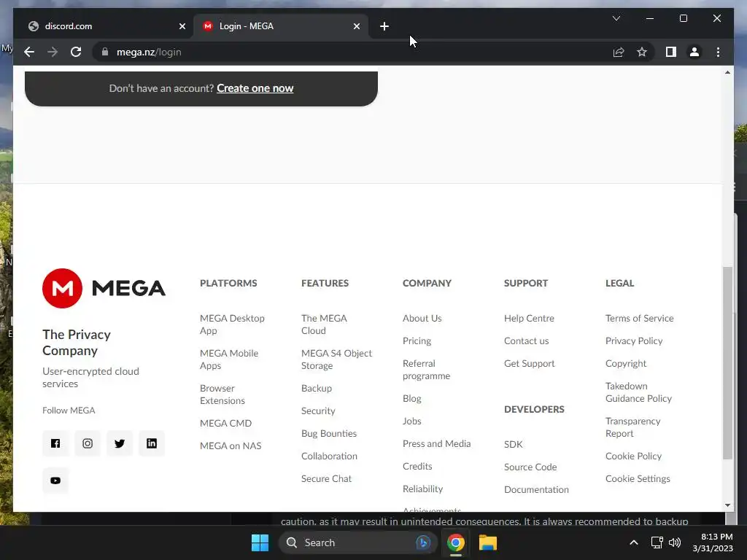The height and width of the screenshot is (560, 747).
Task: Click the taskbar Search box
Action: coord(357,542)
